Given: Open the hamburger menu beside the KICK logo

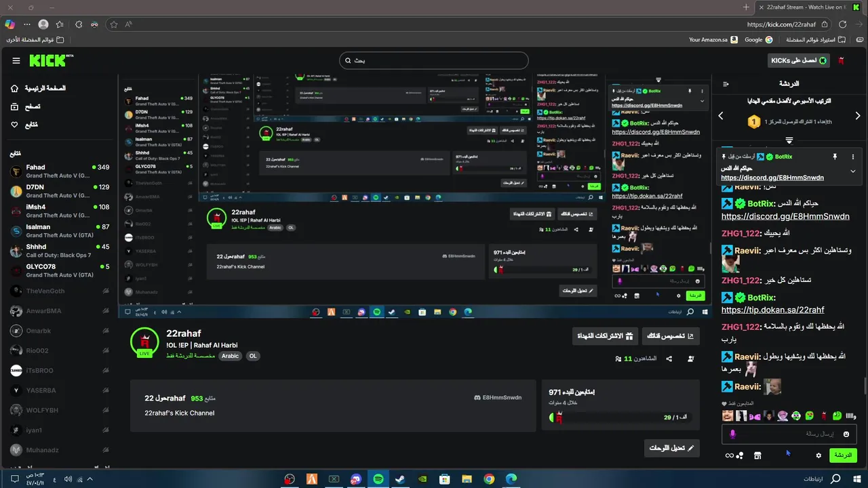Looking at the screenshot, I should [16, 61].
